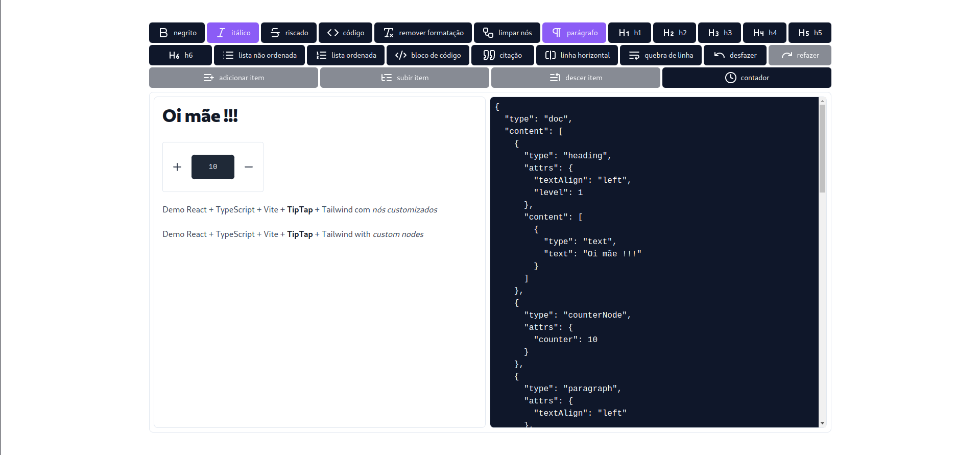Toggle citação blockquote
This screenshot has width=980, height=455.
[x=503, y=55]
